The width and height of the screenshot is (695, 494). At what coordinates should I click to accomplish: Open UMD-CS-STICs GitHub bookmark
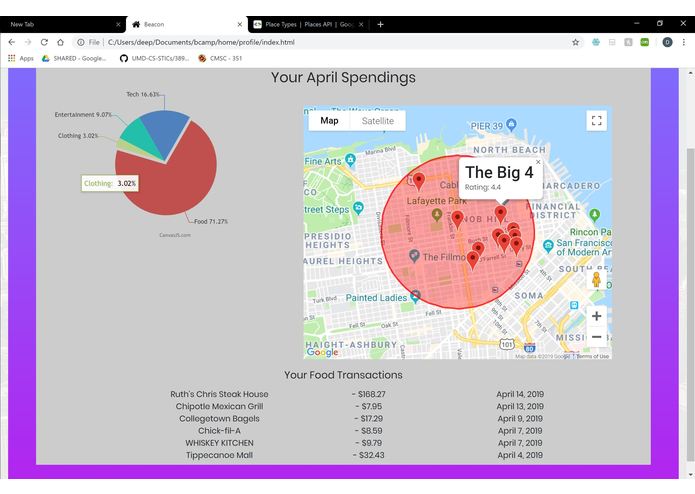tap(154, 58)
